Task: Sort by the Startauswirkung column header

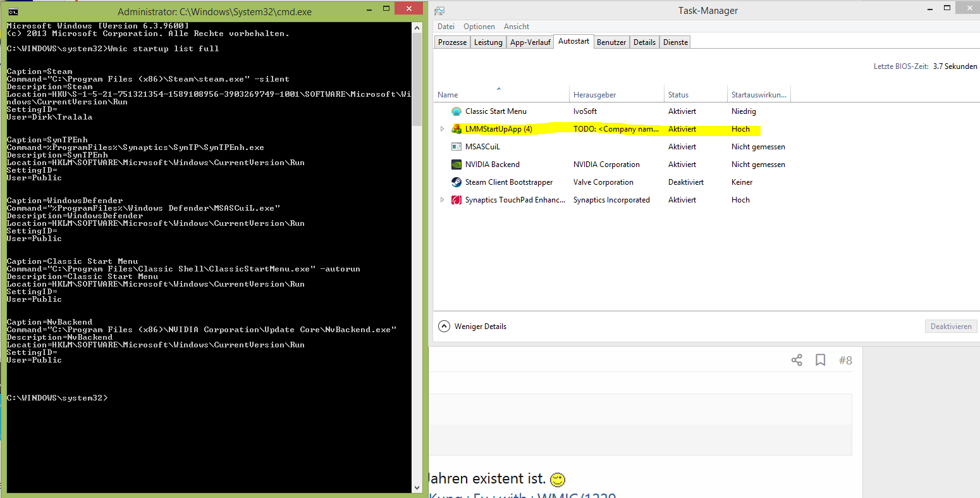Action: point(759,95)
